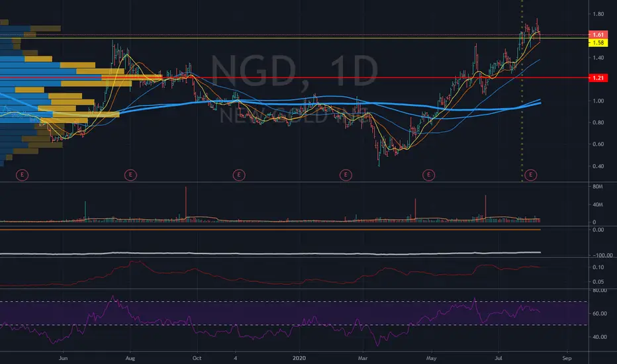Click the 1.80 price axis value
The image size is (617, 364).
pos(598,14)
